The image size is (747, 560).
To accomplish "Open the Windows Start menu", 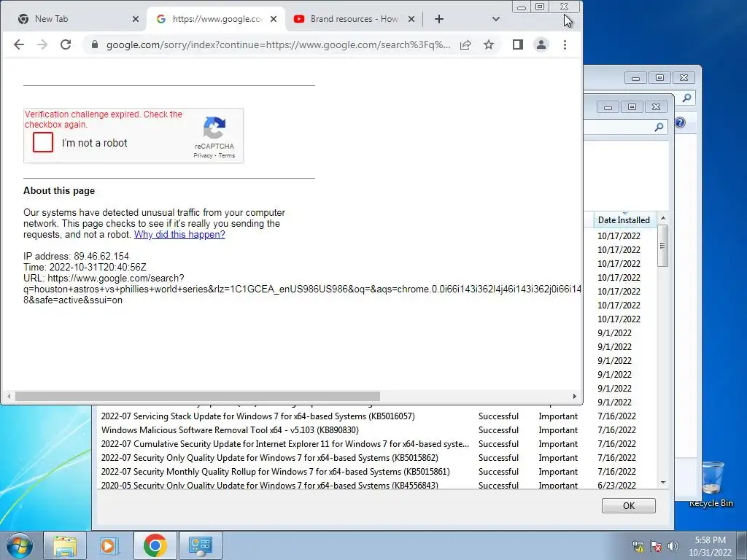I will click(20, 545).
